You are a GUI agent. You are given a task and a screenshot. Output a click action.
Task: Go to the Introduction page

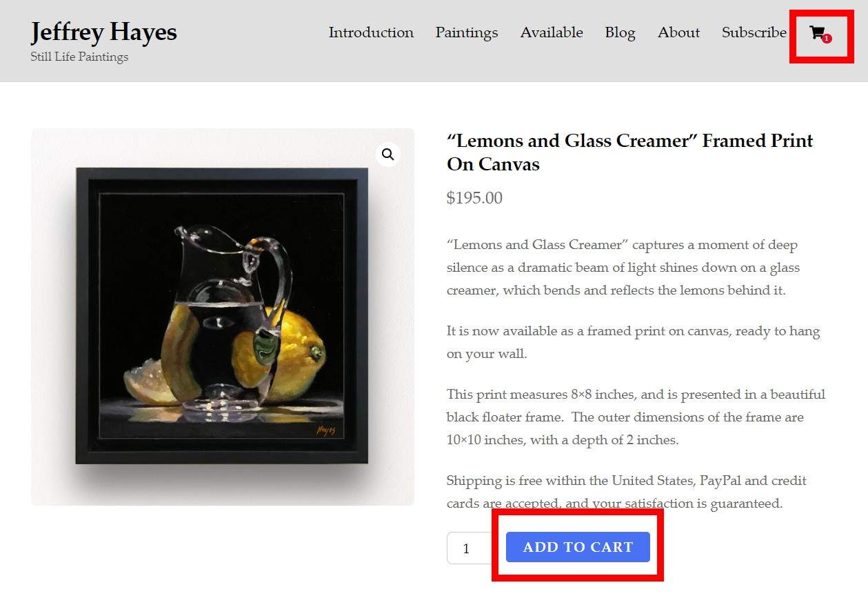(x=371, y=32)
